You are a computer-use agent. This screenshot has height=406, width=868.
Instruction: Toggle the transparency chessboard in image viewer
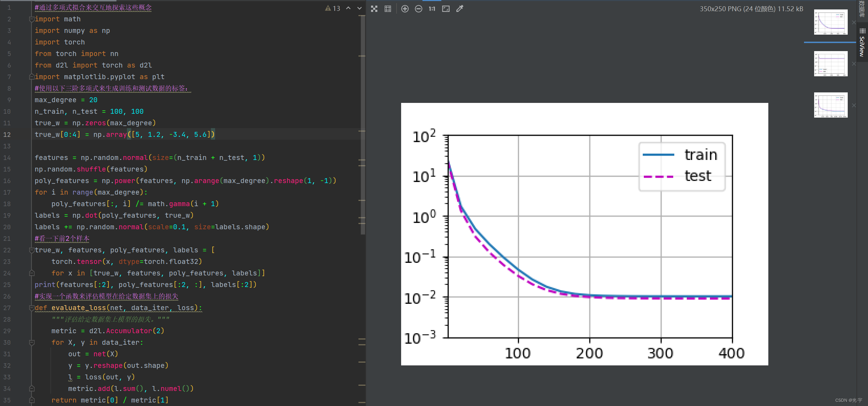pyautogui.click(x=374, y=9)
